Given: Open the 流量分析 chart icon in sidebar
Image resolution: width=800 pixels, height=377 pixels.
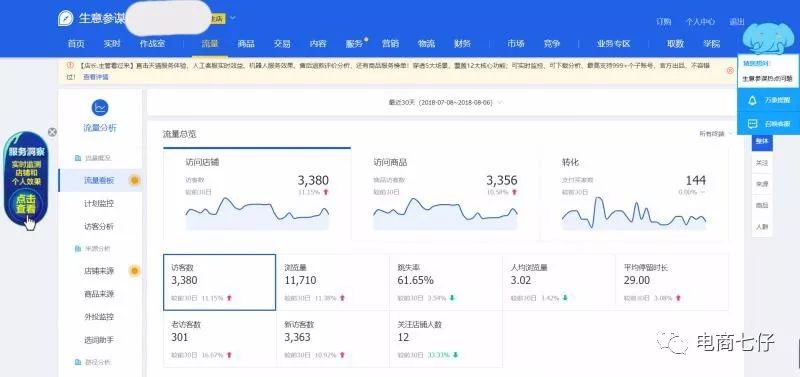Looking at the screenshot, I should pos(100,108).
